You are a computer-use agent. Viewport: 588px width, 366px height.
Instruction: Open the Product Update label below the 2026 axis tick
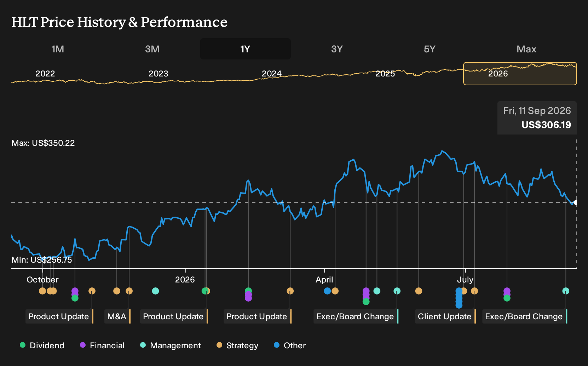(x=174, y=316)
